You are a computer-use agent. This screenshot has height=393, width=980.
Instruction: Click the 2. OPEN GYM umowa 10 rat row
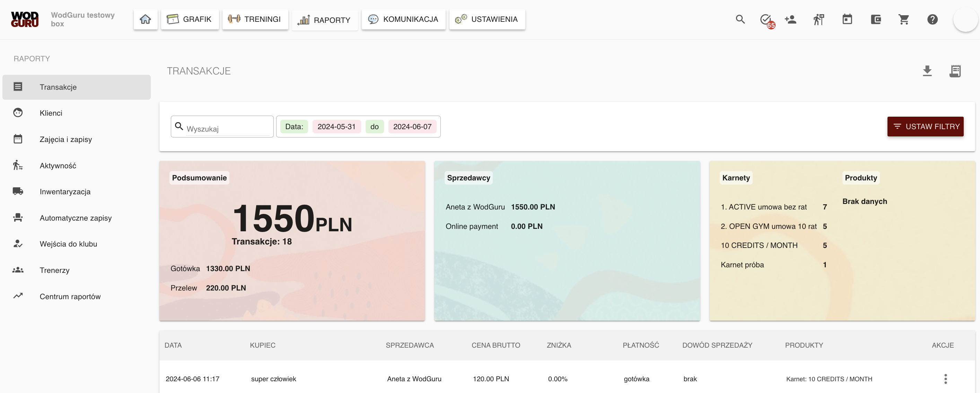click(773, 226)
